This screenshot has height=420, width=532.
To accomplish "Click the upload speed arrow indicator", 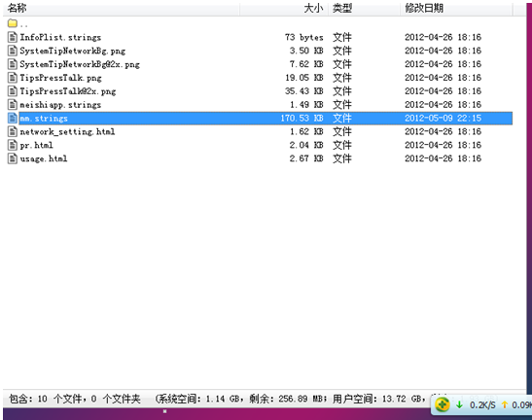I will pyautogui.click(x=504, y=404).
